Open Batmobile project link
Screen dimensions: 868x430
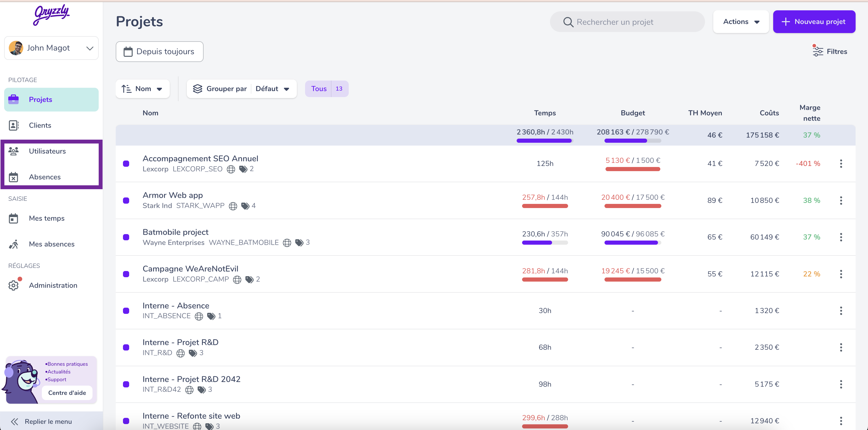click(x=176, y=232)
